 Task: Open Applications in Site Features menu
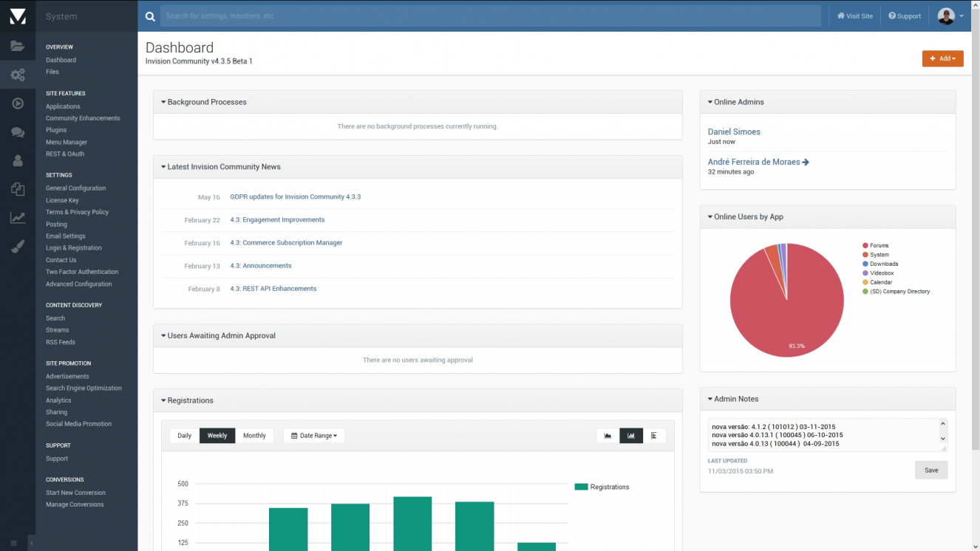[63, 106]
